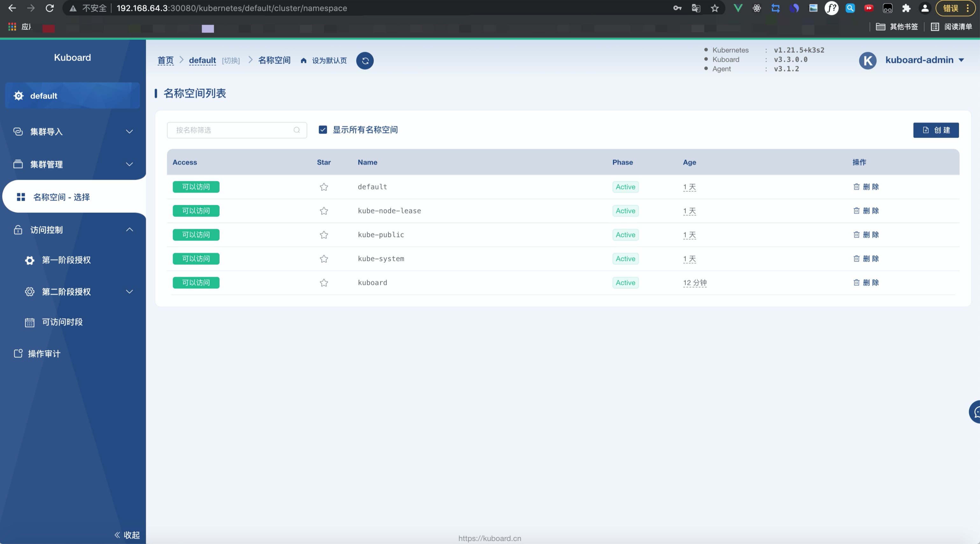980x544 pixels.
Task: Delete the kube-node-lease namespace
Action: (866, 211)
